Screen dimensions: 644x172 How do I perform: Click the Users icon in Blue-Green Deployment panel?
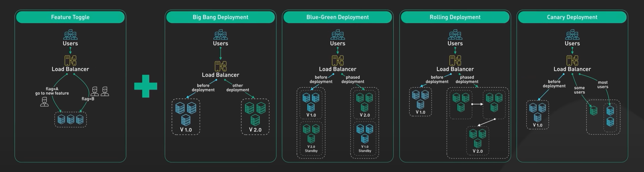[x=338, y=34]
